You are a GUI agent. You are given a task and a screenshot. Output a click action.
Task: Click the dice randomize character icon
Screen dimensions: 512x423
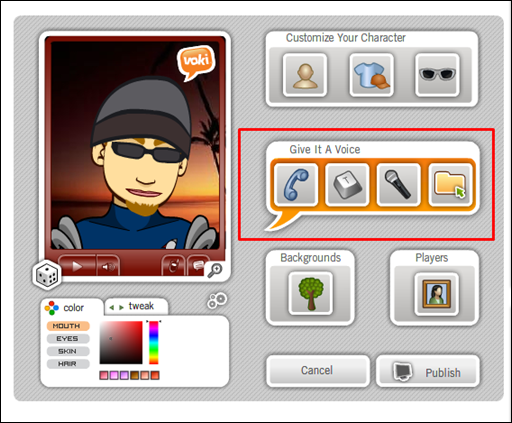point(47,275)
